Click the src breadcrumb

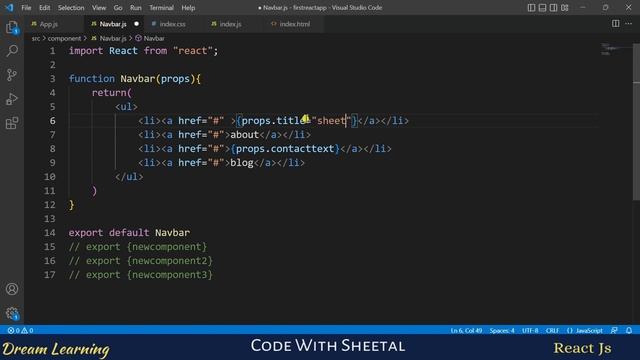pos(36,38)
